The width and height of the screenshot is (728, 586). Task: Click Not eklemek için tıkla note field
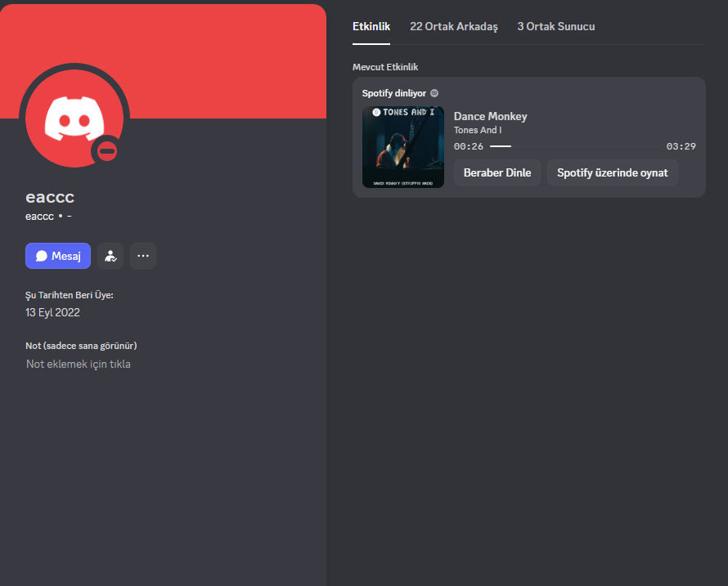(78, 365)
